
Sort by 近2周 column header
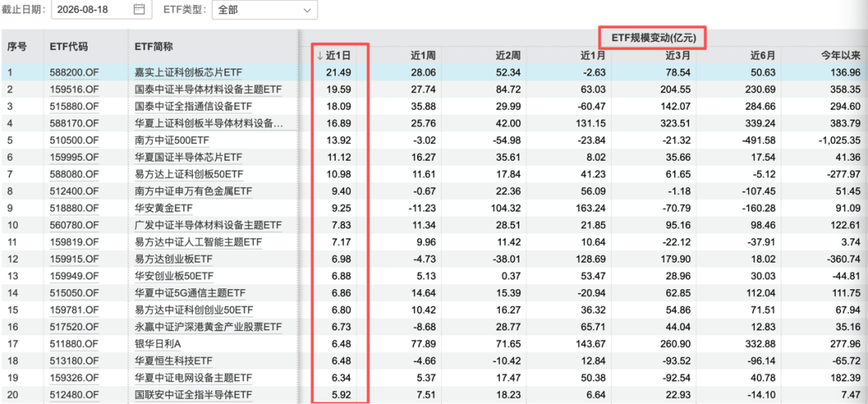pyautogui.click(x=508, y=55)
